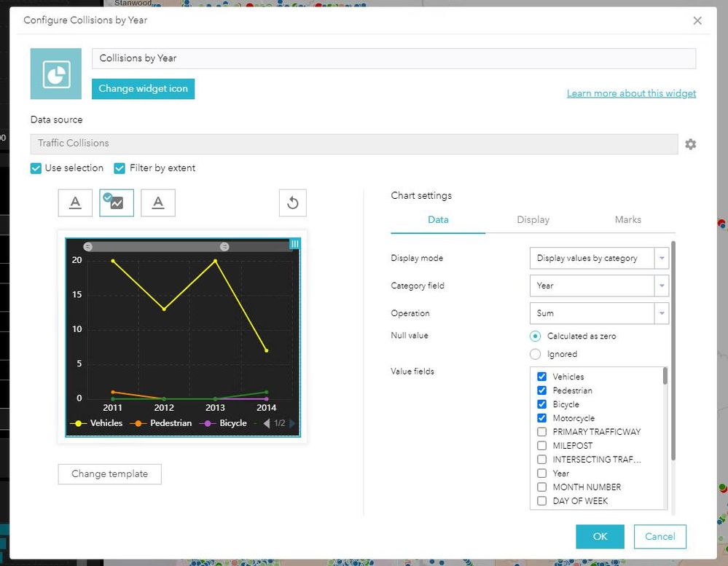The height and width of the screenshot is (566, 728).
Task: Click the data source settings gear icon
Action: pos(690,144)
